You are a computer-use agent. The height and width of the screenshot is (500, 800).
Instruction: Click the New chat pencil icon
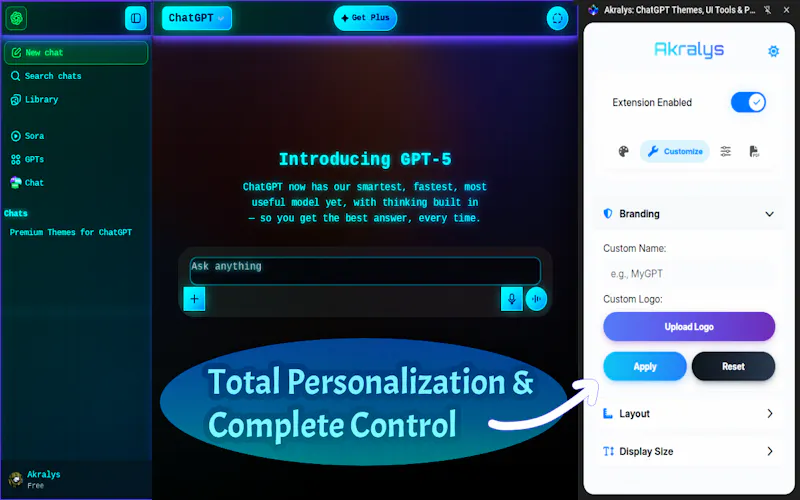pos(16,53)
